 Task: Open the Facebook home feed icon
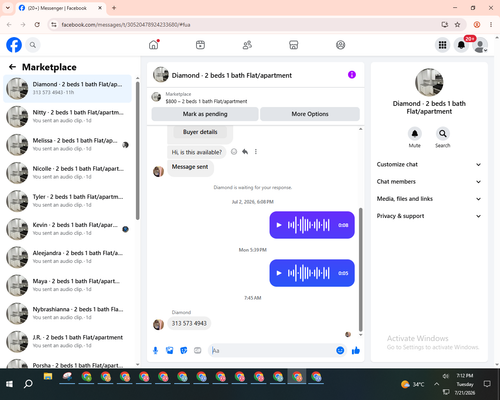point(154,45)
